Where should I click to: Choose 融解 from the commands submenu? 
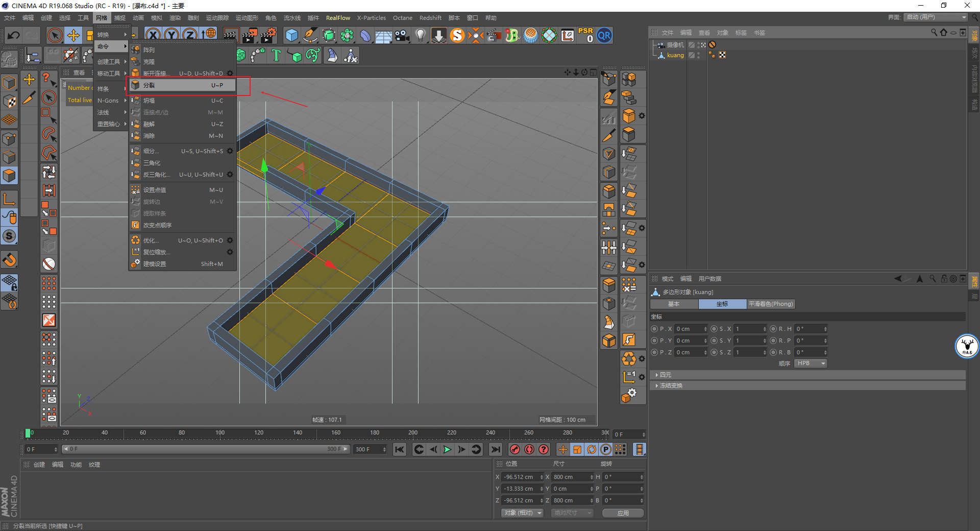[182, 124]
